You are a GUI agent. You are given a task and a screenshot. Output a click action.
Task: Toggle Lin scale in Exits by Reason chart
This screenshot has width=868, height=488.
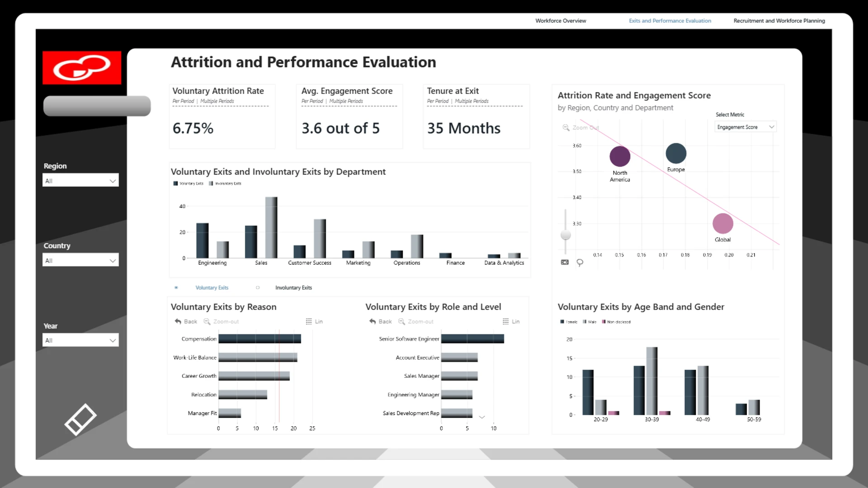[314, 321]
